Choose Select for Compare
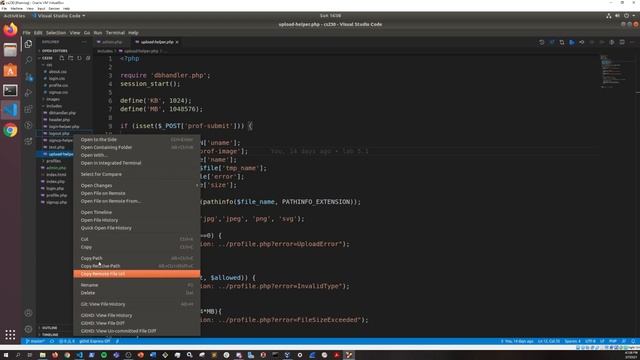640x360 pixels. coord(137,174)
